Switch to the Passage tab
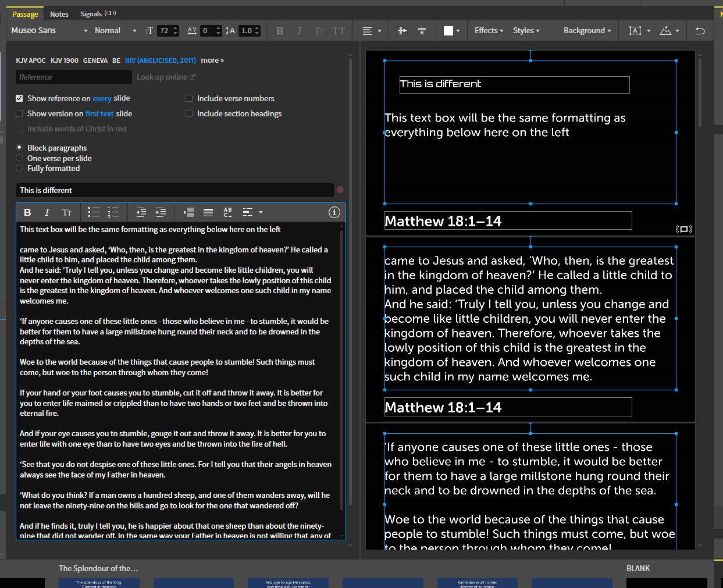Viewport: 723px width, 588px height. coord(25,14)
